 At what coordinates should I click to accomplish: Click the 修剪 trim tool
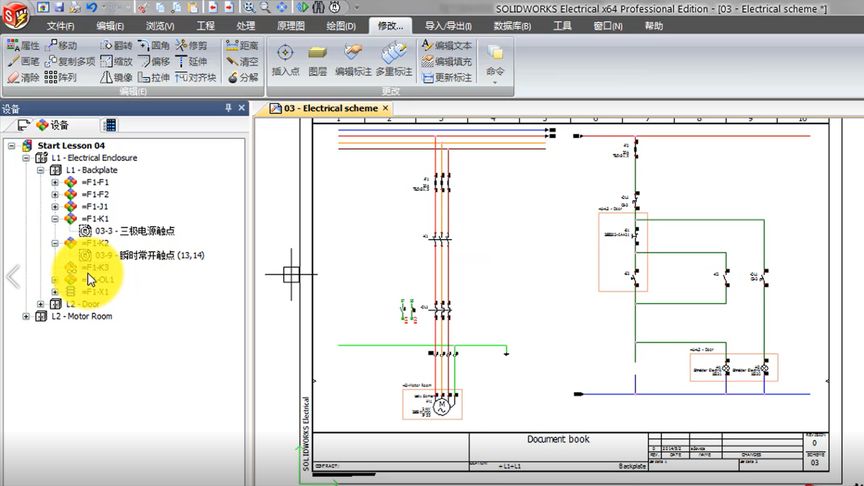click(x=191, y=45)
